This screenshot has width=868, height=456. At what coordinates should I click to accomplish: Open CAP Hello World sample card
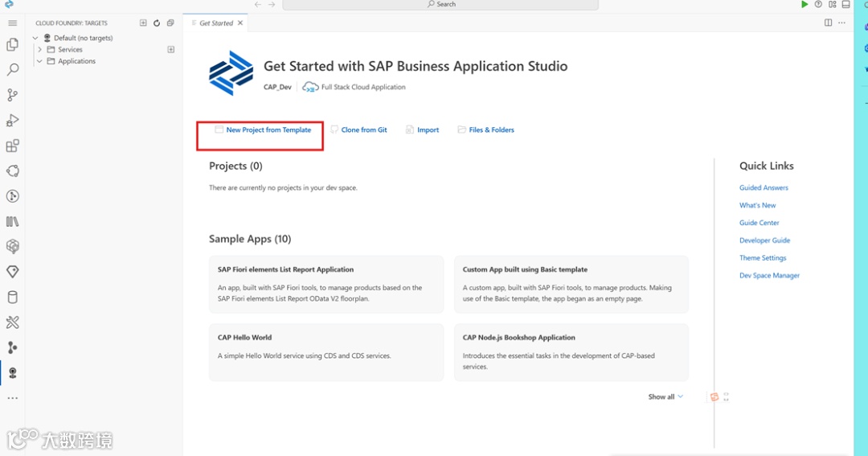click(326, 352)
